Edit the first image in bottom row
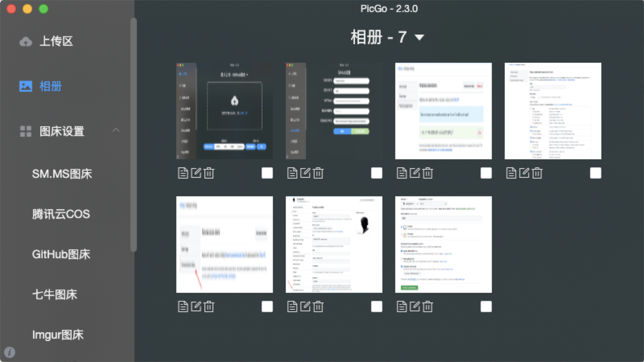This screenshot has width=644, height=362. 196,306
